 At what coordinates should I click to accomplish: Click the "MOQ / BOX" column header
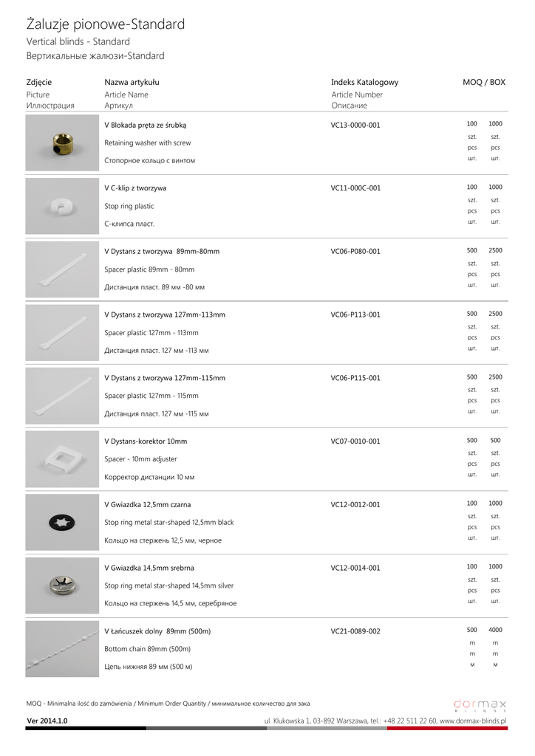click(x=484, y=83)
